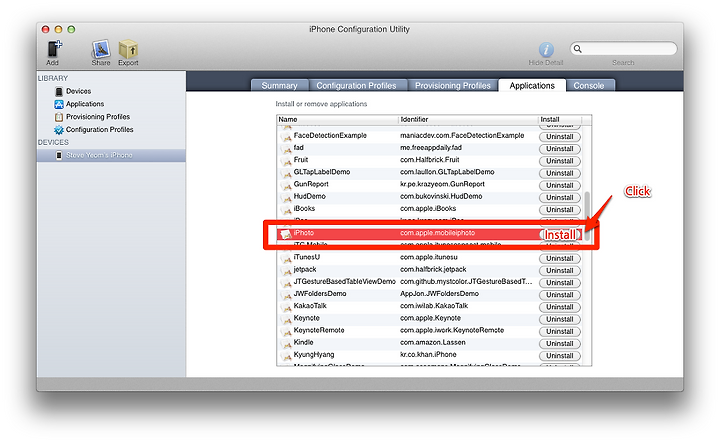
Task: Switch to the Console tab
Action: (x=589, y=86)
